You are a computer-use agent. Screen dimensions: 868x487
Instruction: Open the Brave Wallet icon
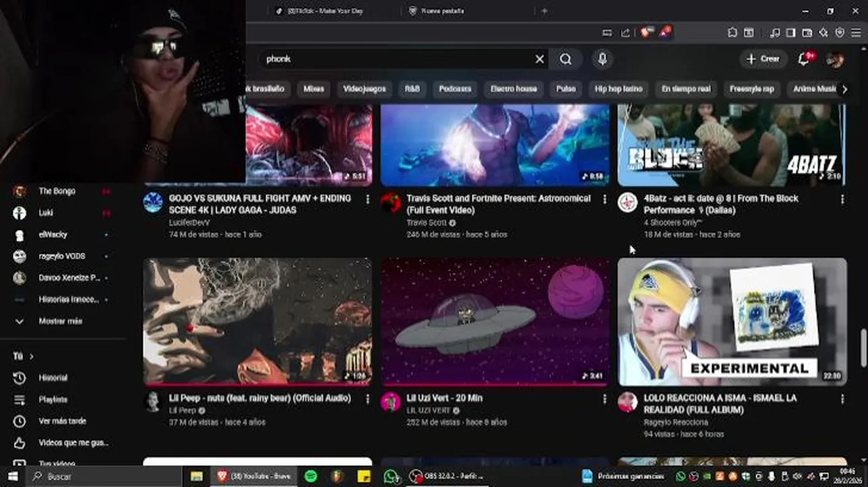806,32
